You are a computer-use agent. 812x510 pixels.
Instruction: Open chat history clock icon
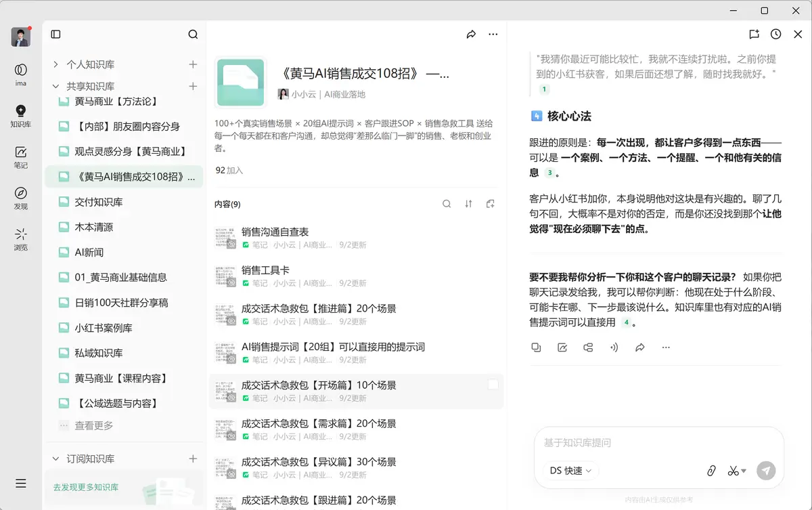click(x=776, y=35)
